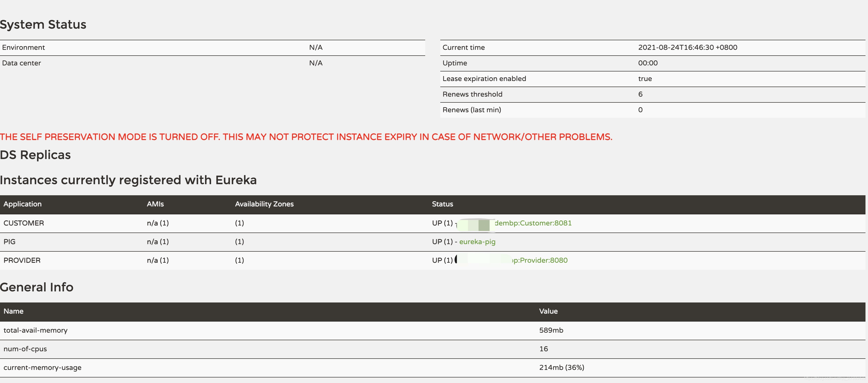
Task: Click the red self preservation warning
Action: [x=306, y=137]
